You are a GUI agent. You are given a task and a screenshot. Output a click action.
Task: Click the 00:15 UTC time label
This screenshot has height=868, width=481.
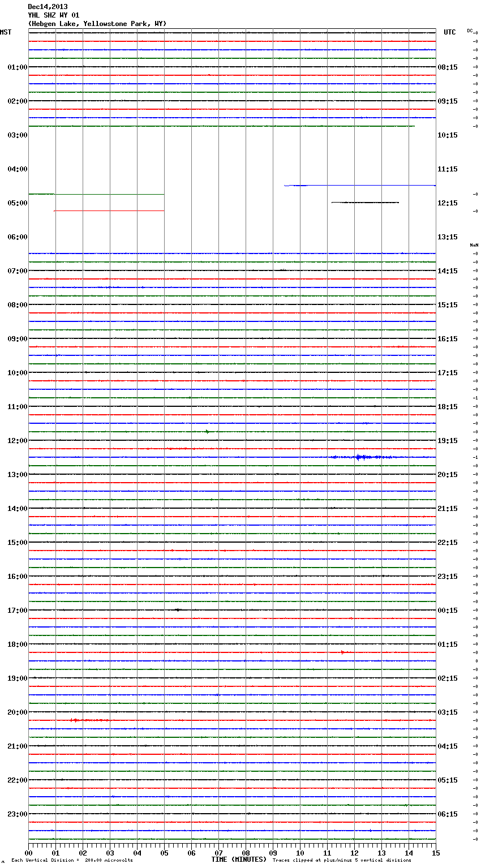448,611
